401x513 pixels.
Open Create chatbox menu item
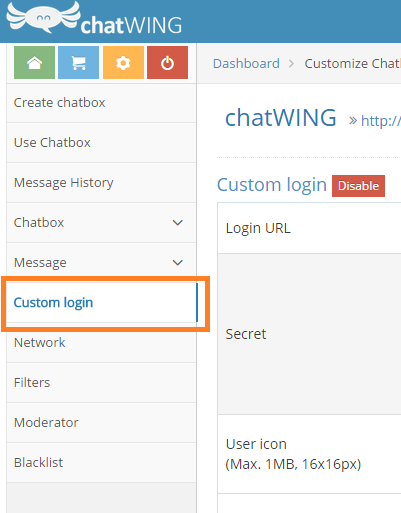pos(101,103)
